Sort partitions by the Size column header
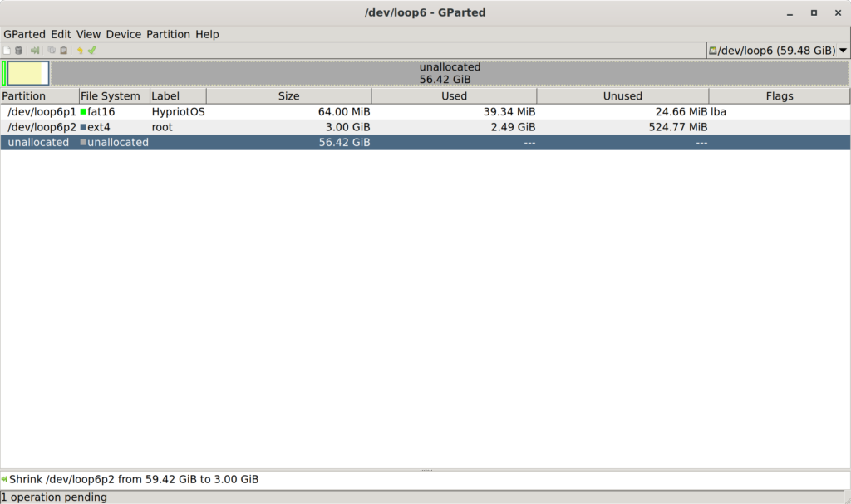This screenshot has width=851, height=504. tap(288, 96)
